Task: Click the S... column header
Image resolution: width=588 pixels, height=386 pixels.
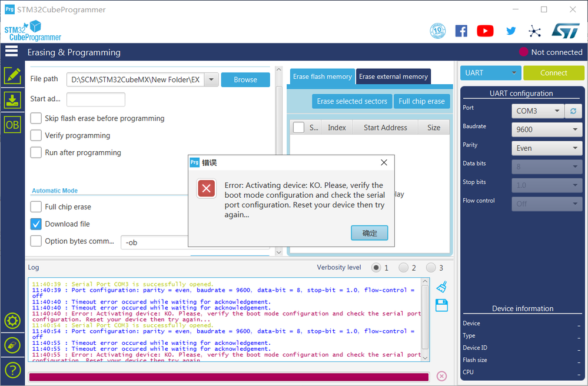Action: [x=314, y=128]
